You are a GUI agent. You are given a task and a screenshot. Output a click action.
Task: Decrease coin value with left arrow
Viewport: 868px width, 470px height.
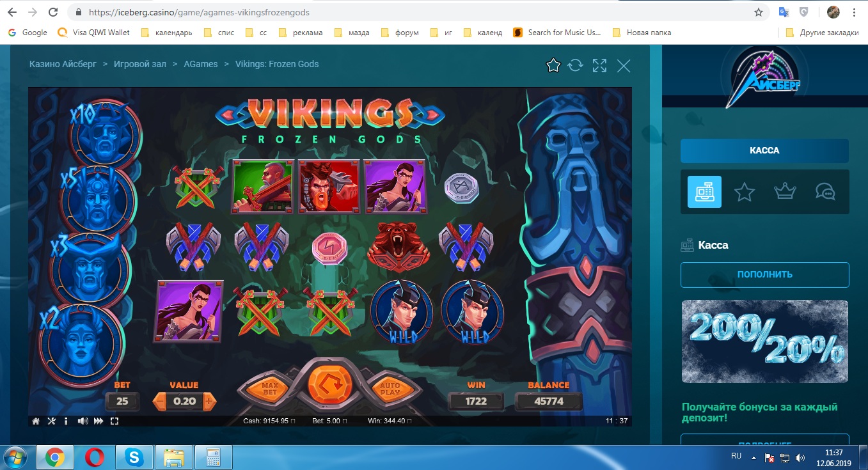coord(159,402)
